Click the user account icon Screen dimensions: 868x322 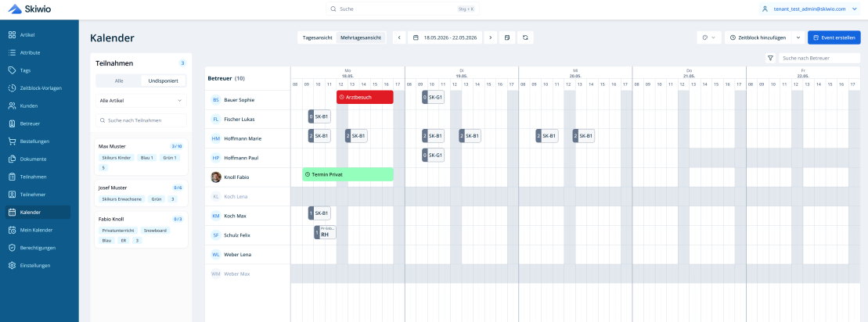pos(765,9)
